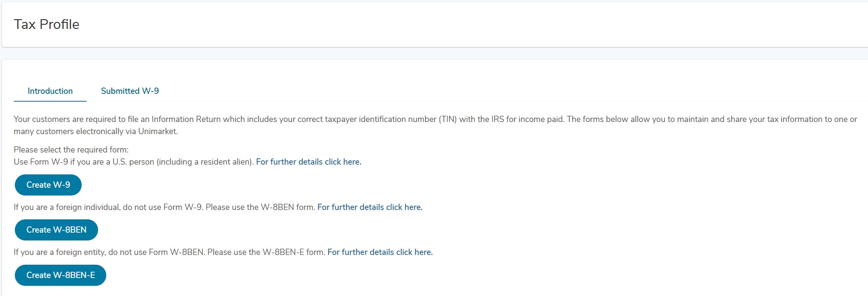
Task: Click the Create W-9 button
Action: click(x=48, y=185)
